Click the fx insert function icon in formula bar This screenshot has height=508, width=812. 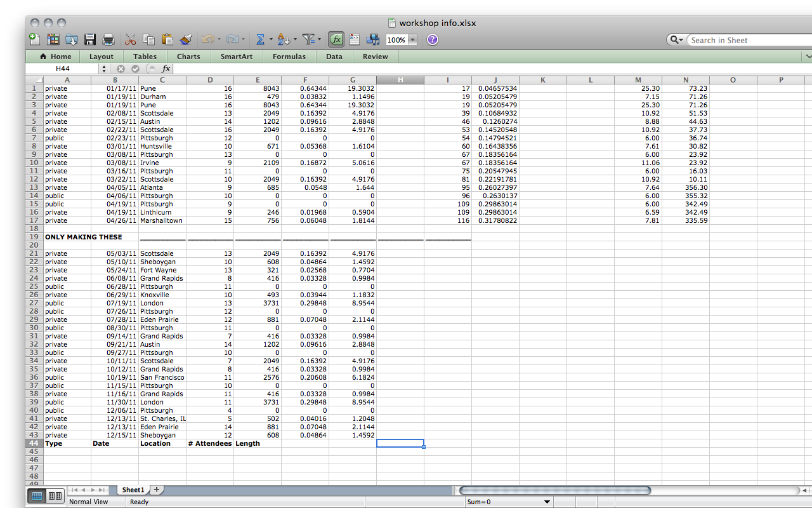point(166,69)
